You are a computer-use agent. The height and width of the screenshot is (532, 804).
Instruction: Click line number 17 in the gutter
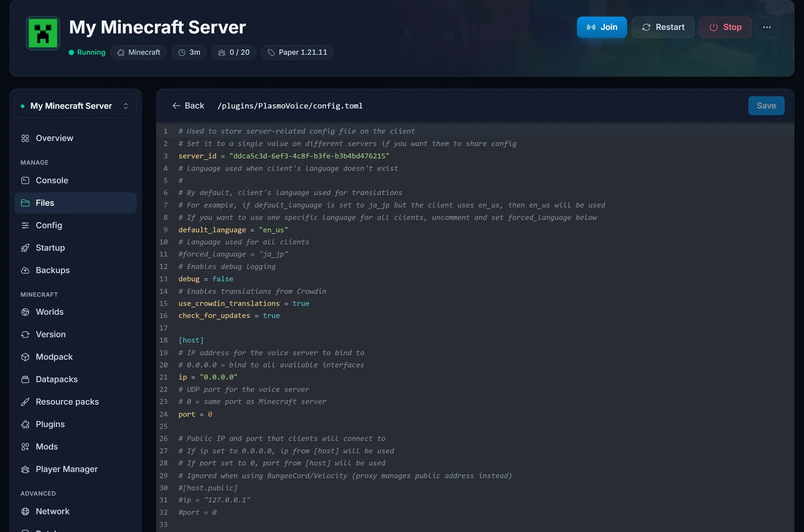coord(164,328)
